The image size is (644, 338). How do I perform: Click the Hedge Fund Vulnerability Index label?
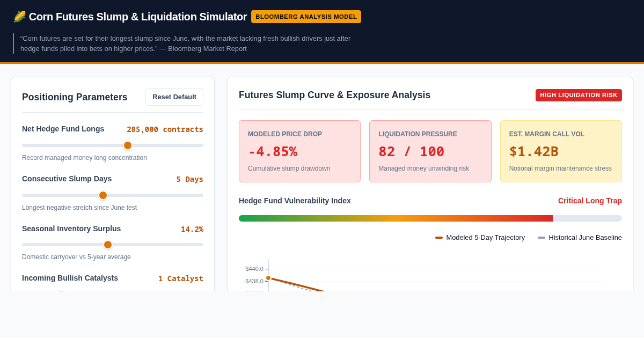tap(295, 201)
